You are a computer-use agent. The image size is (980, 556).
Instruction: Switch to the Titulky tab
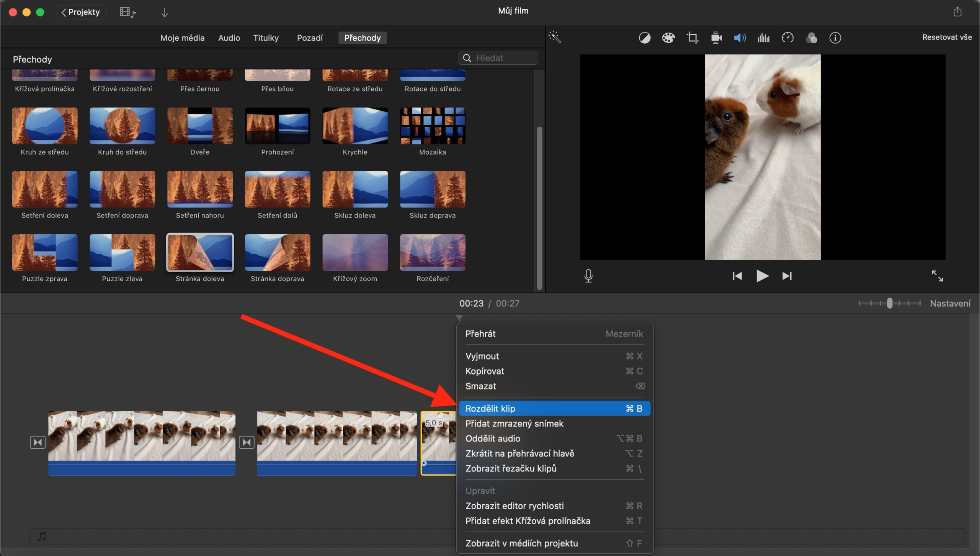coord(266,38)
